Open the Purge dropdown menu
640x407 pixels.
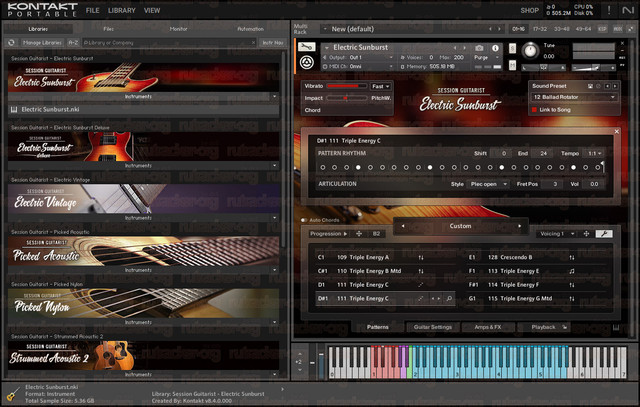pos(487,58)
